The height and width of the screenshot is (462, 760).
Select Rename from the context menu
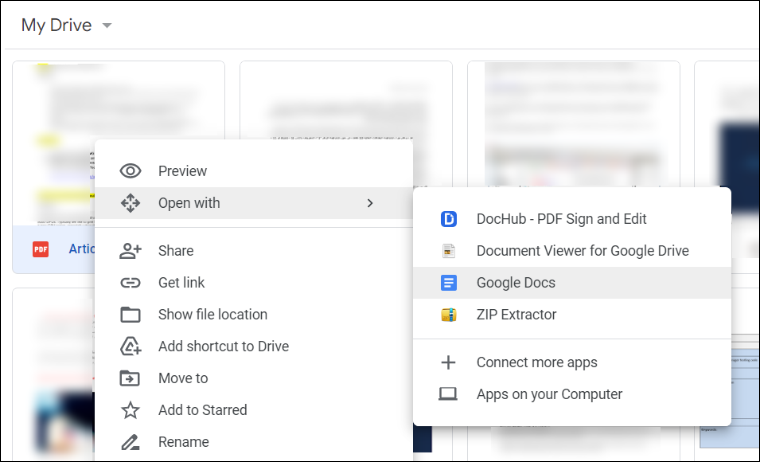tap(254, 442)
